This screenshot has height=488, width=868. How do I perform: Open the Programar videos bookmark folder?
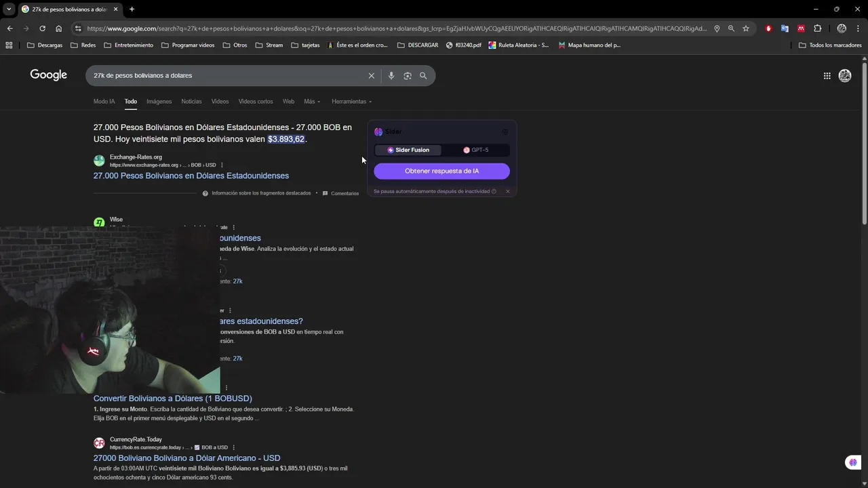(x=188, y=45)
